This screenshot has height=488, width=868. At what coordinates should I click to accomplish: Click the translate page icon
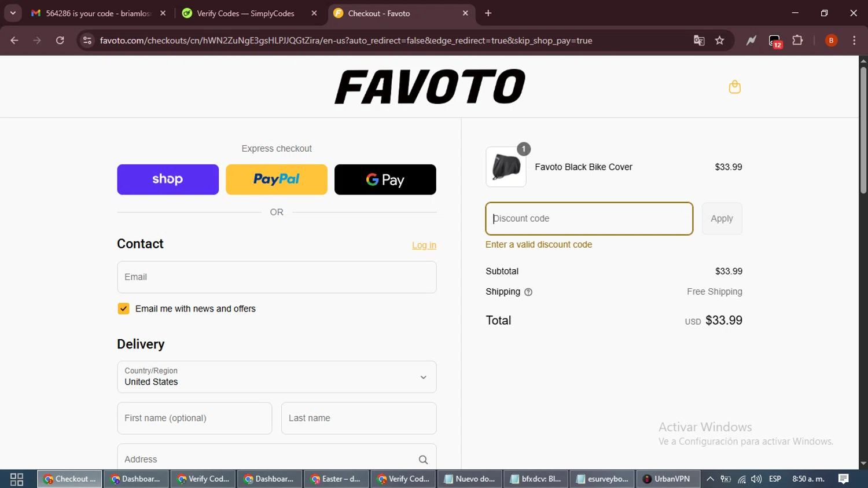(699, 41)
